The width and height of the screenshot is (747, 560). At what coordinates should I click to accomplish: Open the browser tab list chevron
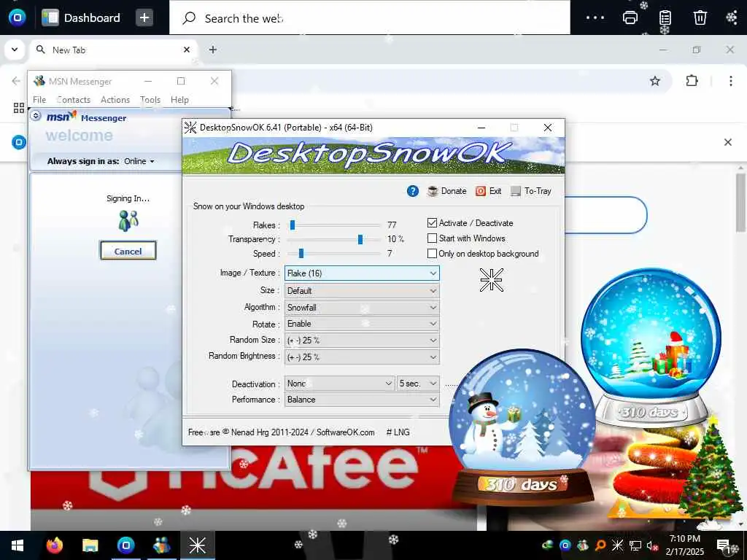15,50
